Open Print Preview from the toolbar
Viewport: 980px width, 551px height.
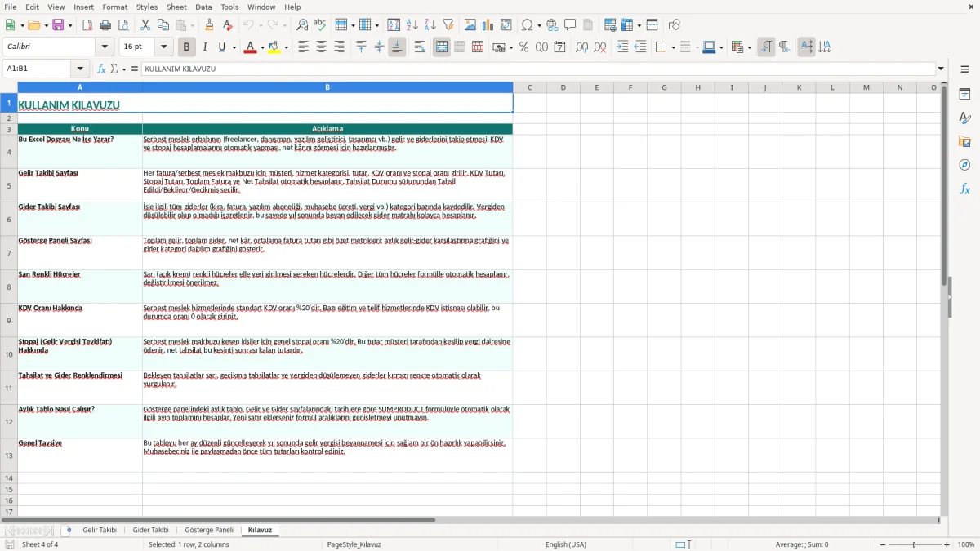pyautogui.click(x=123, y=25)
